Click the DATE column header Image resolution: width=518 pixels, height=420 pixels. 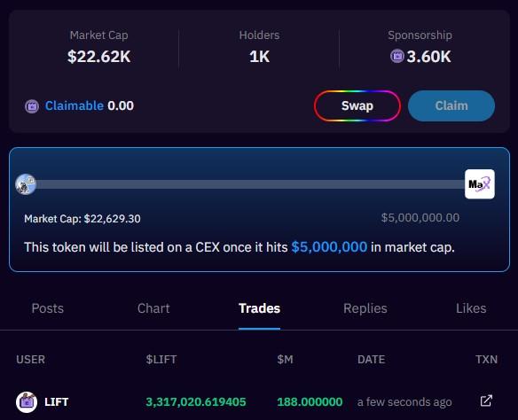tap(371, 359)
